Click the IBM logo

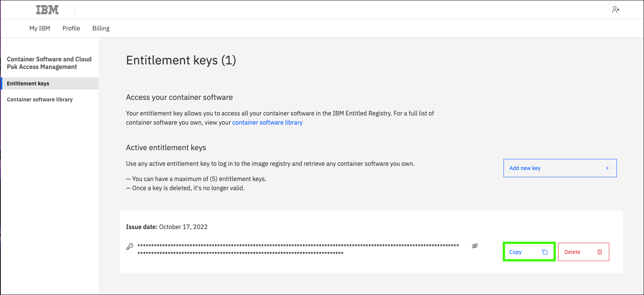(x=47, y=10)
